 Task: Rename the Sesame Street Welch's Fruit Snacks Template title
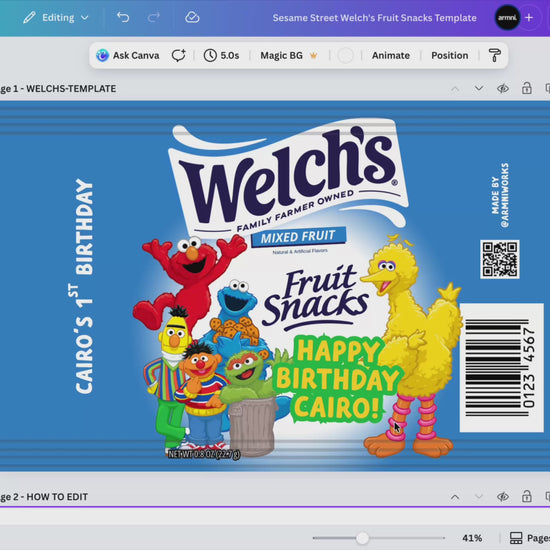[x=374, y=18]
